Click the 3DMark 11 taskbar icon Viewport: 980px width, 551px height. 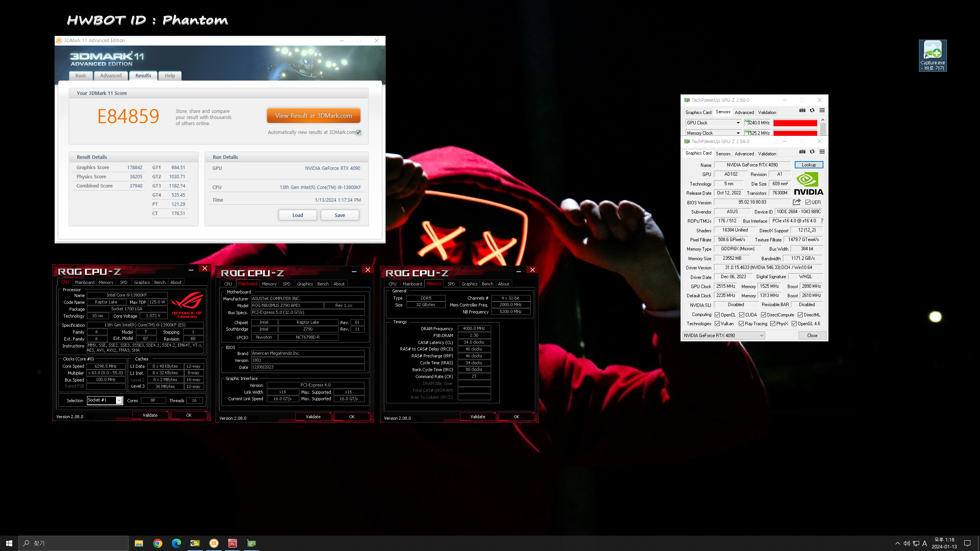214,543
